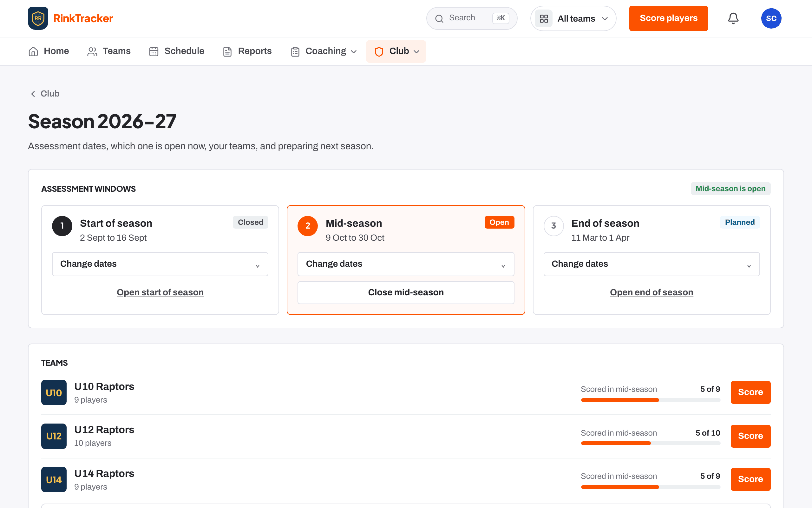The image size is (812, 508).
Task: Click the U10 team badge
Action: (x=54, y=392)
